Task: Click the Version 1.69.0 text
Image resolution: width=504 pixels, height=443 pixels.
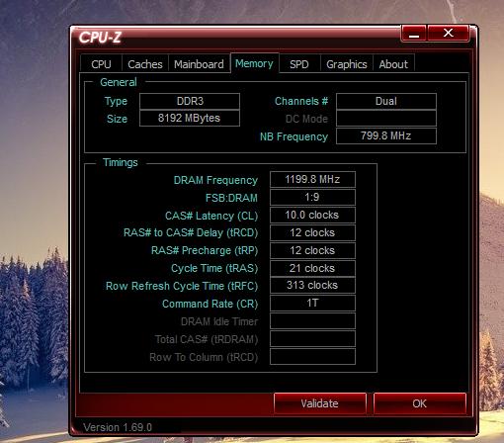Action: [x=118, y=427]
